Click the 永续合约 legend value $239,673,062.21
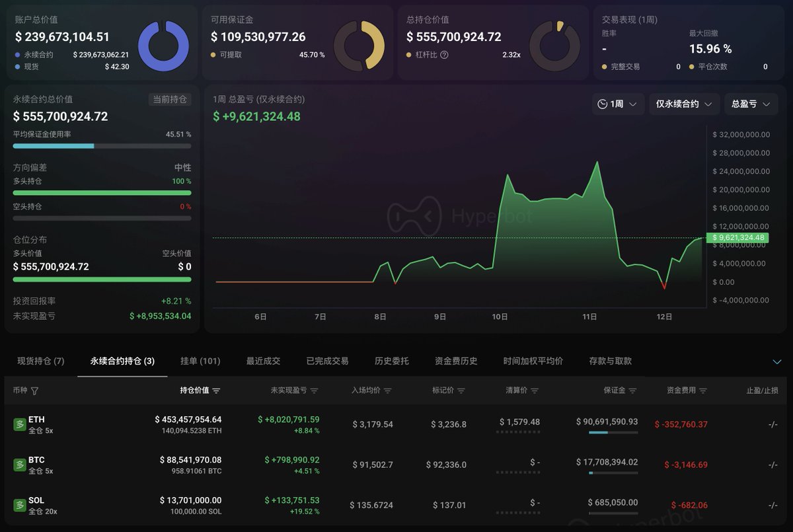 pyautogui.click(x=101, y=55)
